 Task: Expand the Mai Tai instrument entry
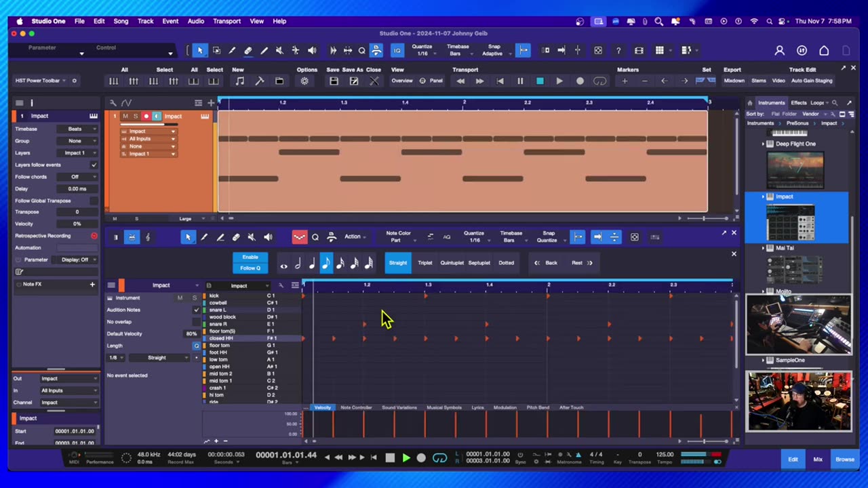(x=763, y=248)
